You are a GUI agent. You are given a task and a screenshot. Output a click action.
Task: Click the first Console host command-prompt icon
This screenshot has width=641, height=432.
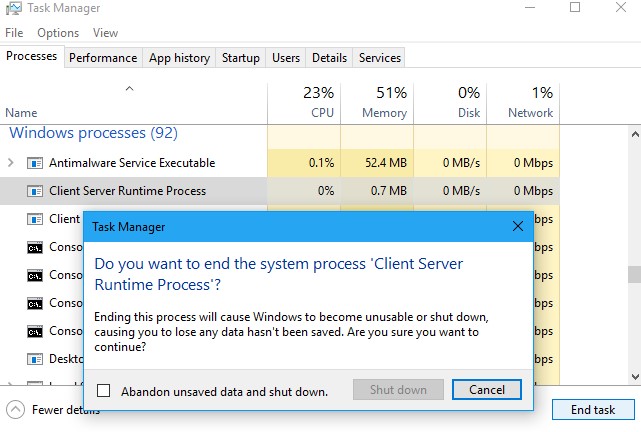click(35, 247)
